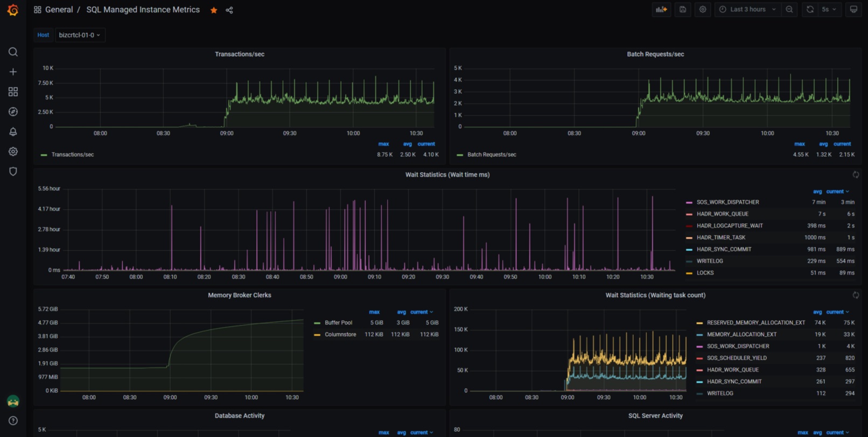Screen dimensions: 868x437
Task: Go to the General folder breadcrumb
Action: pos(59,10)
